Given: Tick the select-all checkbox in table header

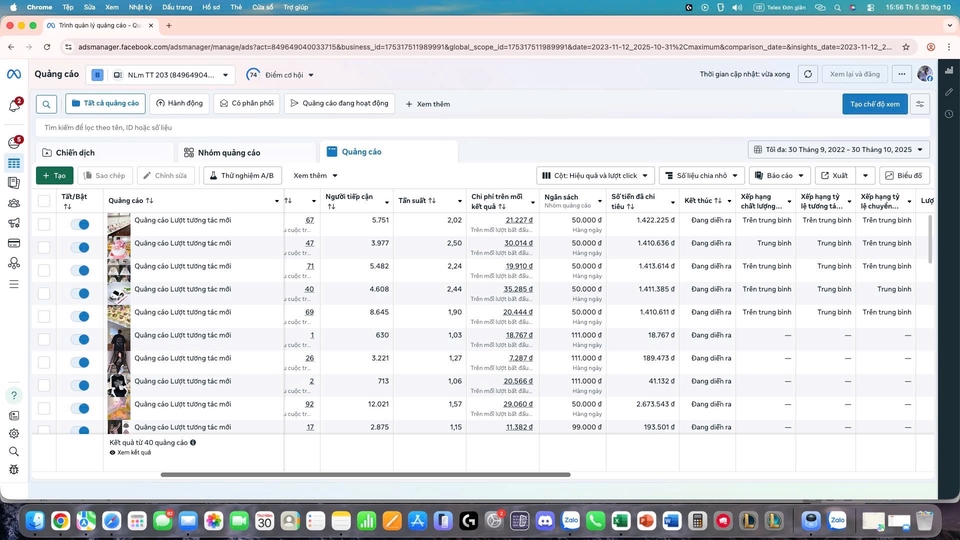Looking at the screenshot, I should [x=44, y=201].
